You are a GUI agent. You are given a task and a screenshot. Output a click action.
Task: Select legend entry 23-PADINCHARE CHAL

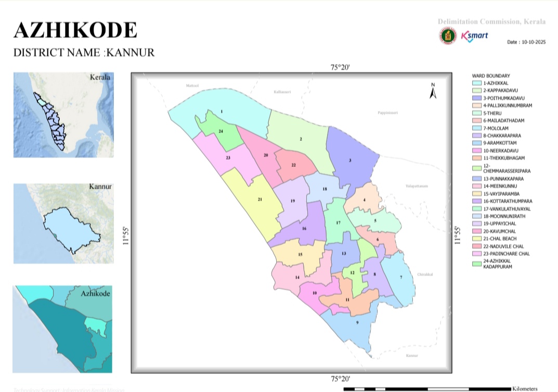(x=501, y=254)
